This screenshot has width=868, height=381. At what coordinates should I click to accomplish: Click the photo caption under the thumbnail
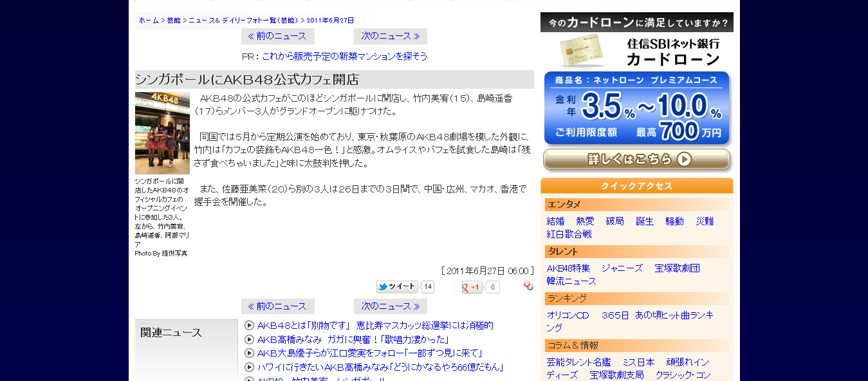point(162,217)
